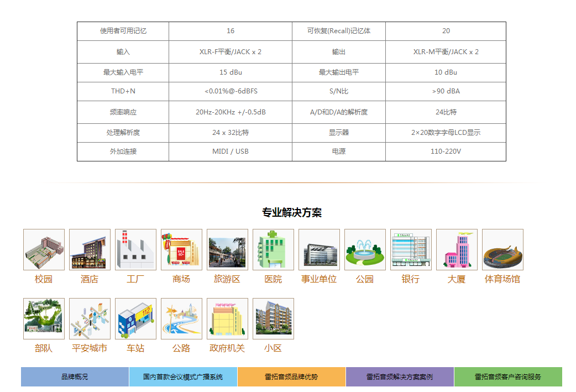Click the 车站 station icon
Image resolution: width=576 pixels, height=392 pixels.
(x=135, y=318)
